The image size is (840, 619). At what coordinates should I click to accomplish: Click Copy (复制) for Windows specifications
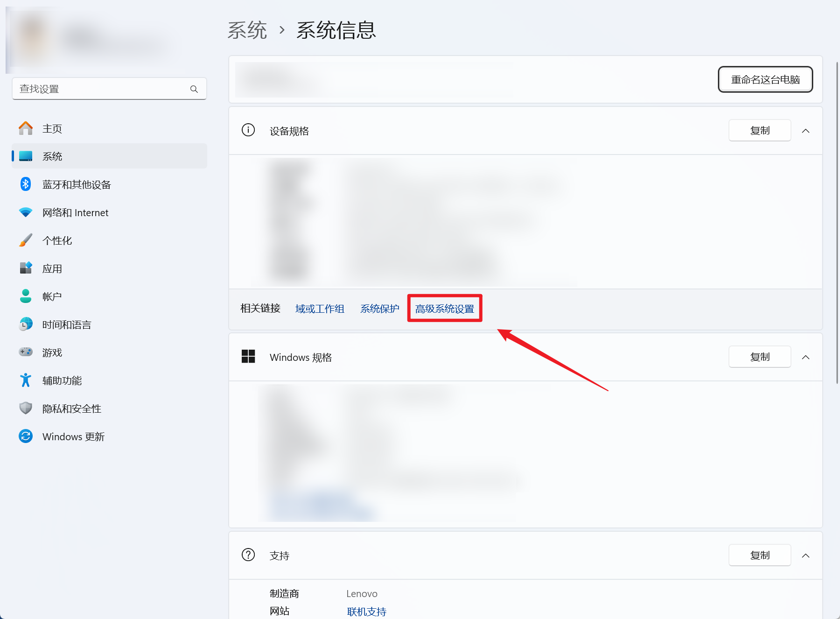[x=759, y=357]
